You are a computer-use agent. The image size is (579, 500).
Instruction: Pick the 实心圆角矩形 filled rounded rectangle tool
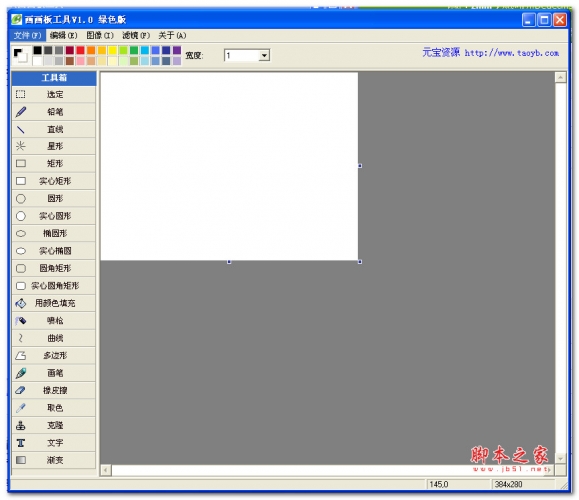[x=54, y=286]
